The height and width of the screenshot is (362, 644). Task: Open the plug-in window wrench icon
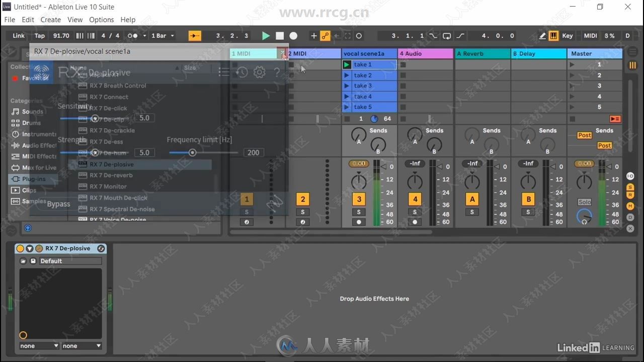click(x=39, y=248)
